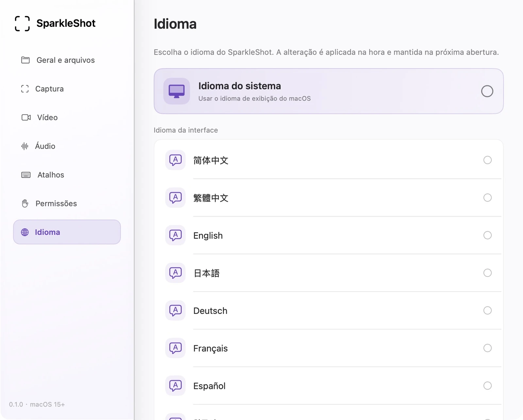Choose English radio button
The width and height of the screenshot is (523, 420).
pos(487,235)
